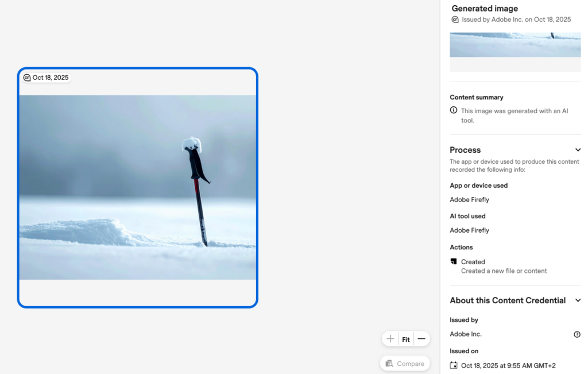Click 'Oct 18, 2025' date on image badge

coord(51,78)
